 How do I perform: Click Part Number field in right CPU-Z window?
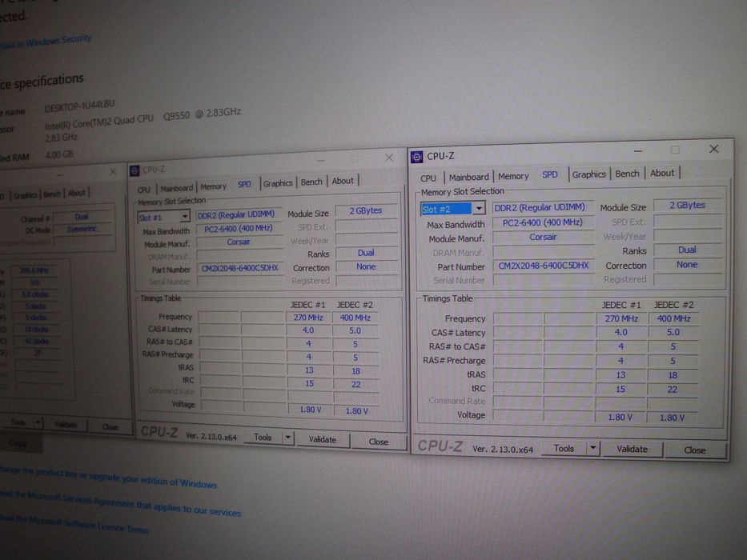tap(543, 266)
